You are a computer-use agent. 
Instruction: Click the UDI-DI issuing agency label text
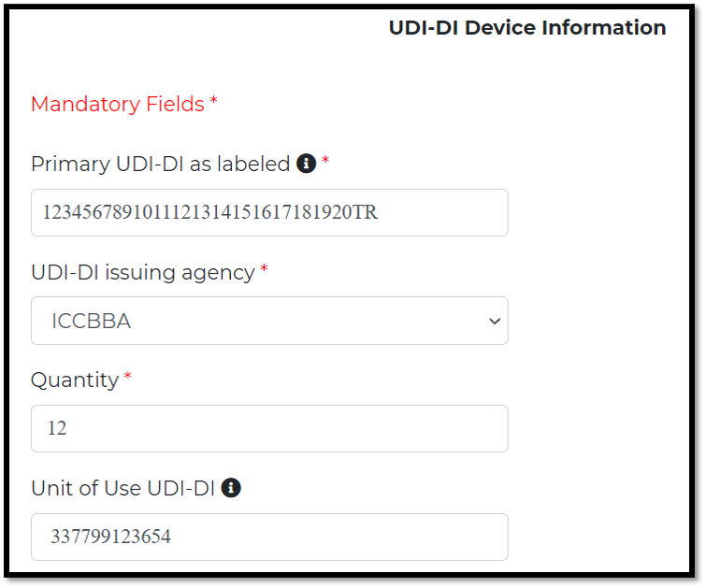click(x=143, y=273)
